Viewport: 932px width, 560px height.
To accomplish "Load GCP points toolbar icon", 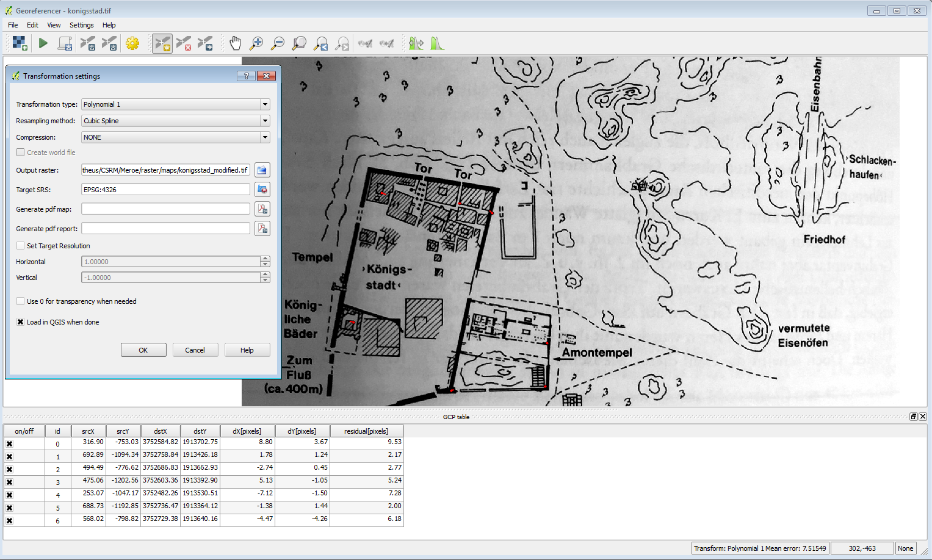I will (x=88, y=43).
